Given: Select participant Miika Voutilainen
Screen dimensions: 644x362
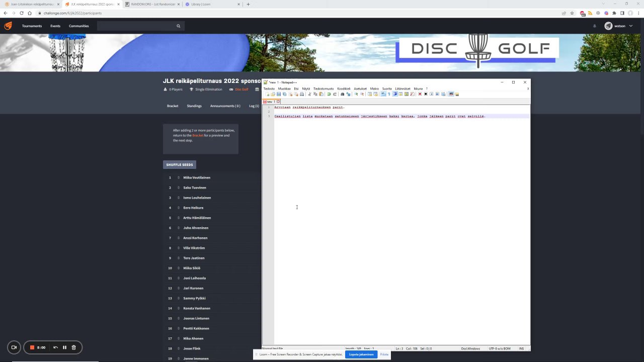Looking at the screenshot, I should [x=197, y=177].
